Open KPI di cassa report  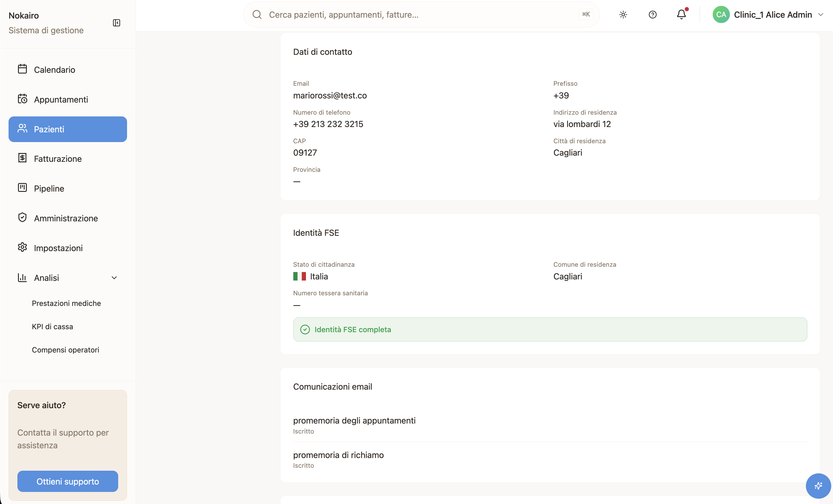(x=52, y=327)
